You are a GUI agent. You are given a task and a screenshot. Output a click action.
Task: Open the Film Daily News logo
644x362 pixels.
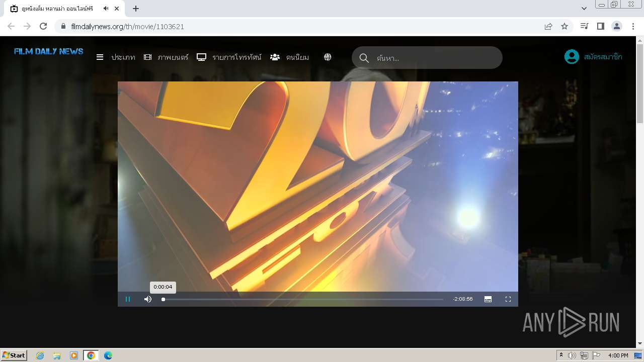(49, 51)
